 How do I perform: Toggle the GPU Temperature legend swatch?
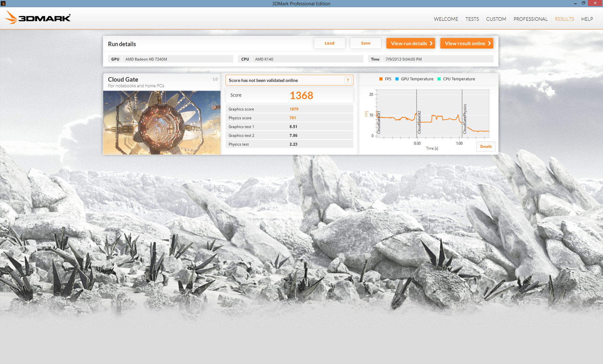[397, 79]
